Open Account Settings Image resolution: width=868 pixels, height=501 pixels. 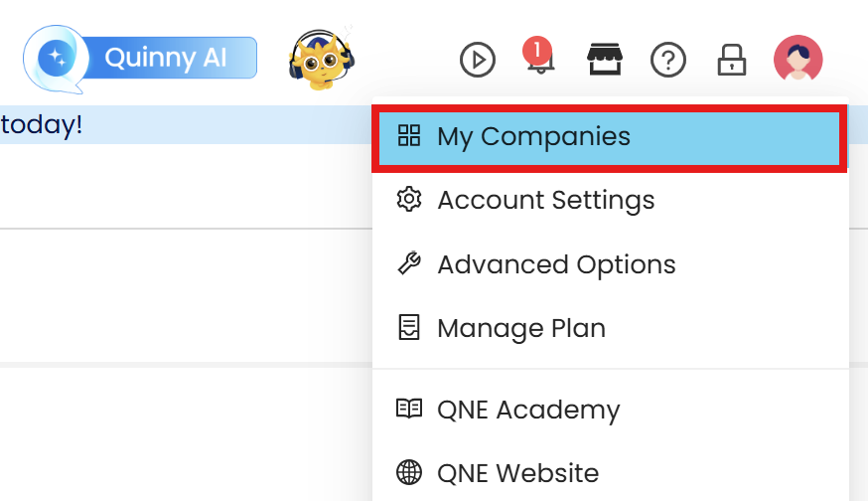(545, 200)
